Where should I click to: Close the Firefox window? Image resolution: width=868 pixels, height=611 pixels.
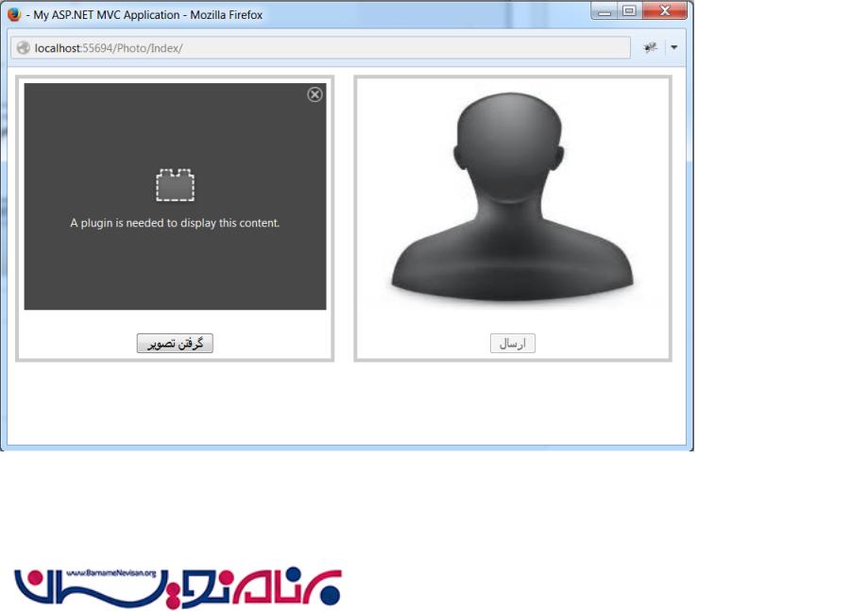click(665, 10)
